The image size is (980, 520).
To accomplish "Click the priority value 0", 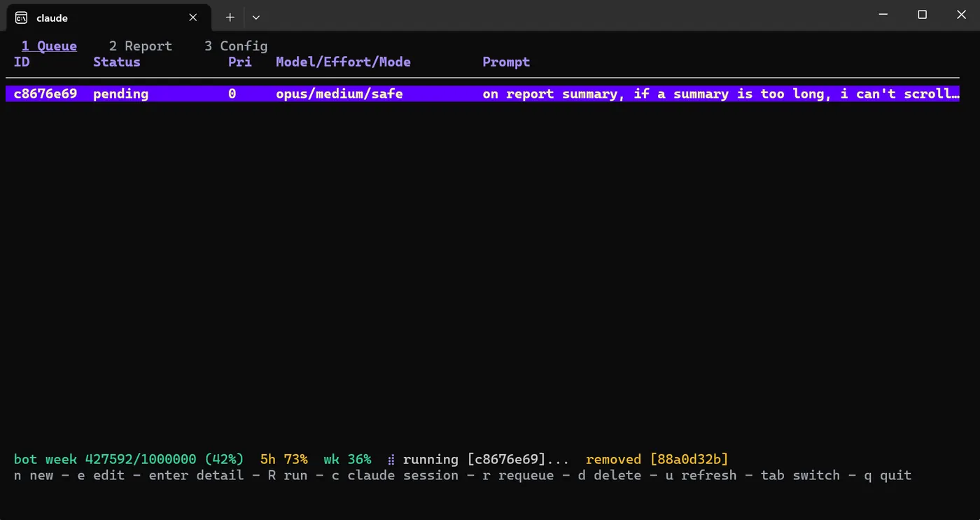I will [x=232, y=94].
